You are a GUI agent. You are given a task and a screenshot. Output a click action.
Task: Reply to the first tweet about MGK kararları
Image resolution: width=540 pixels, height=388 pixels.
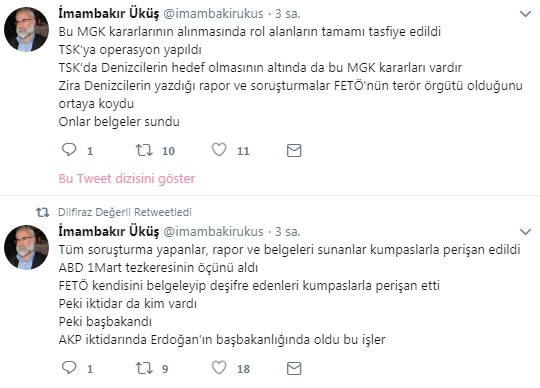point(69,150)
